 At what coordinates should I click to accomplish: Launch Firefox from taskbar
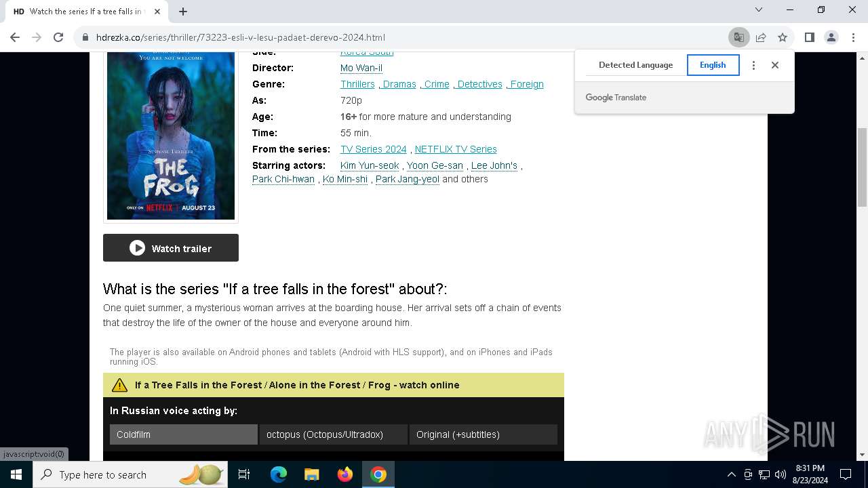(x=345, y=474)
